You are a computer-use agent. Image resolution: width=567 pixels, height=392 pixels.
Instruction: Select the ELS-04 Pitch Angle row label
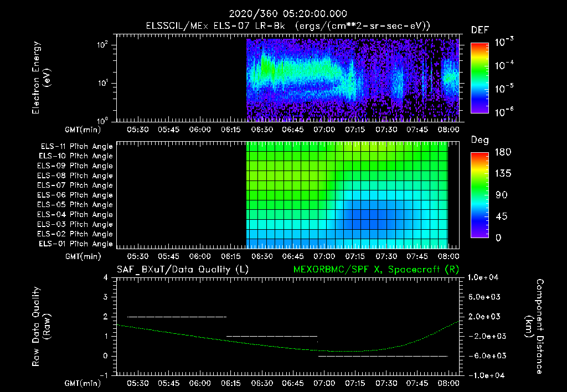point(75,215)
